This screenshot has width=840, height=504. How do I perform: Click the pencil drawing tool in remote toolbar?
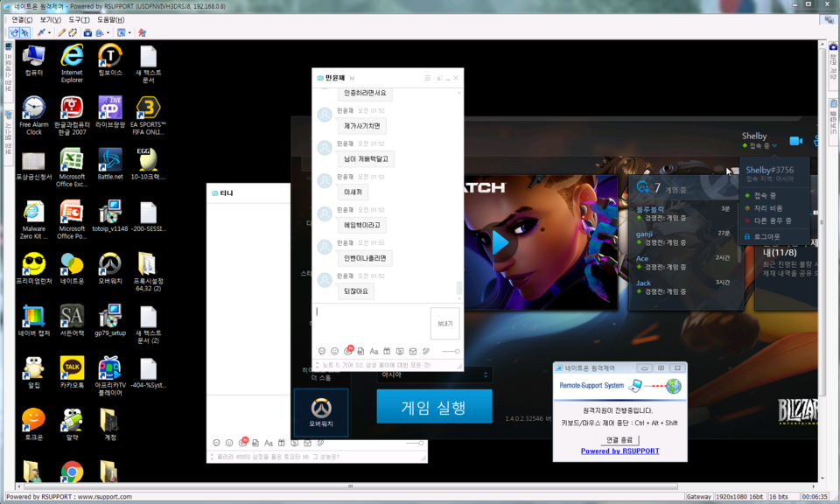click(x=61, y=32)
